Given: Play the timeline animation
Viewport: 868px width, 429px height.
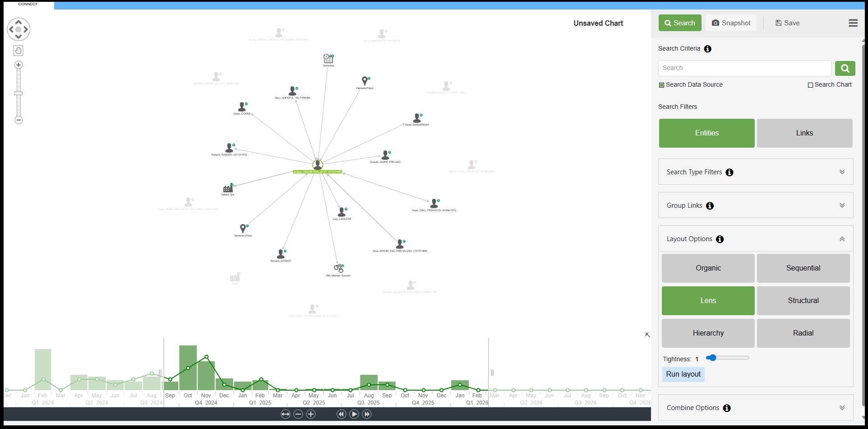Looking at the screenshot, I should coord(354,414).
